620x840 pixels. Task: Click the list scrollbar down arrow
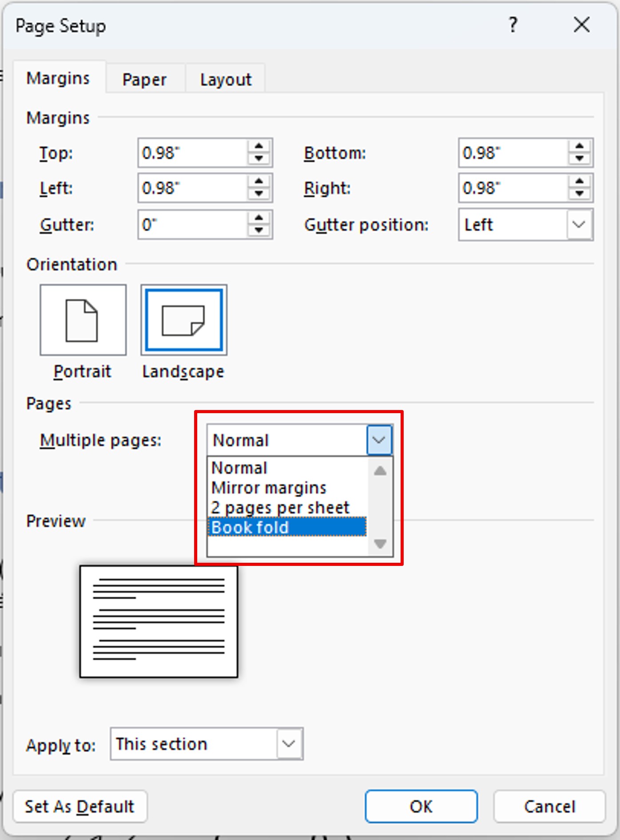point(380,543)
